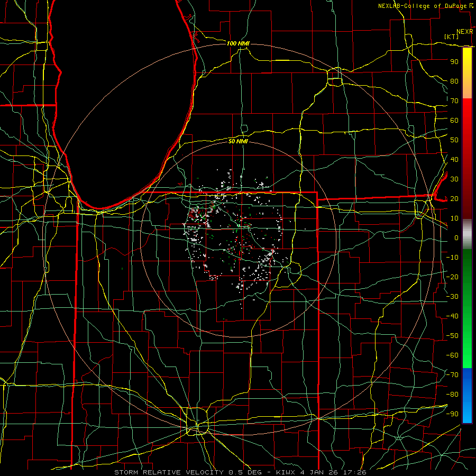
Task: Click the "KIWX" station identifier
Action: click(286, 472)
